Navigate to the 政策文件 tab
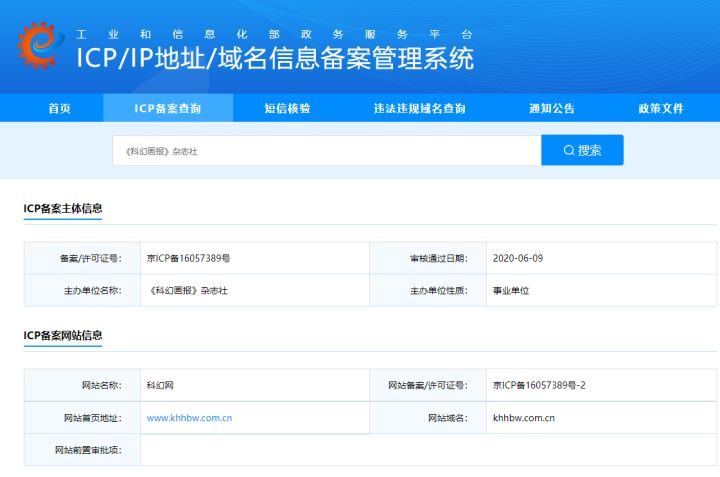The height and width of the screenshot is (477, 720). [661, 108]
